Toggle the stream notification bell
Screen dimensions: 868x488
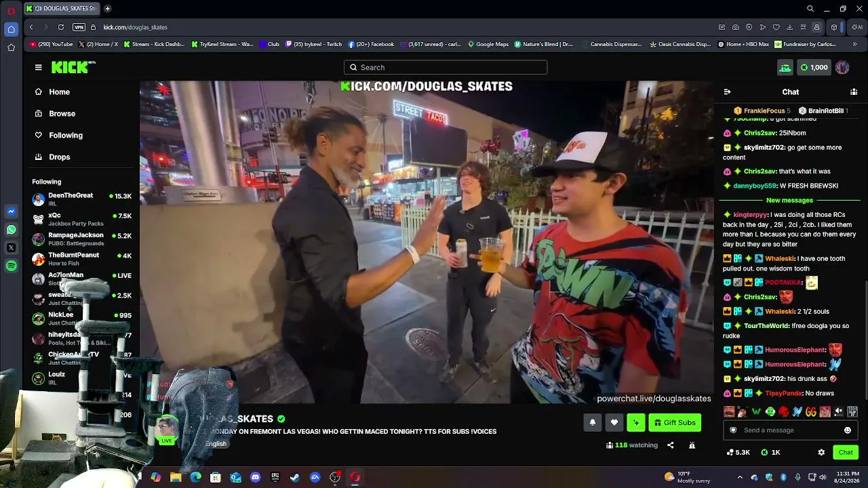pos(593,422)
